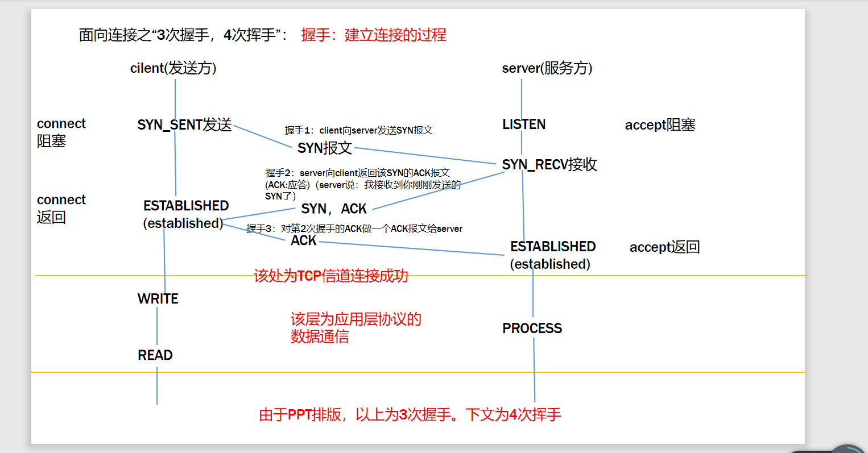
Task: Click note '握手1：client向server发送SYN报文'
Action: coord(359,130)
